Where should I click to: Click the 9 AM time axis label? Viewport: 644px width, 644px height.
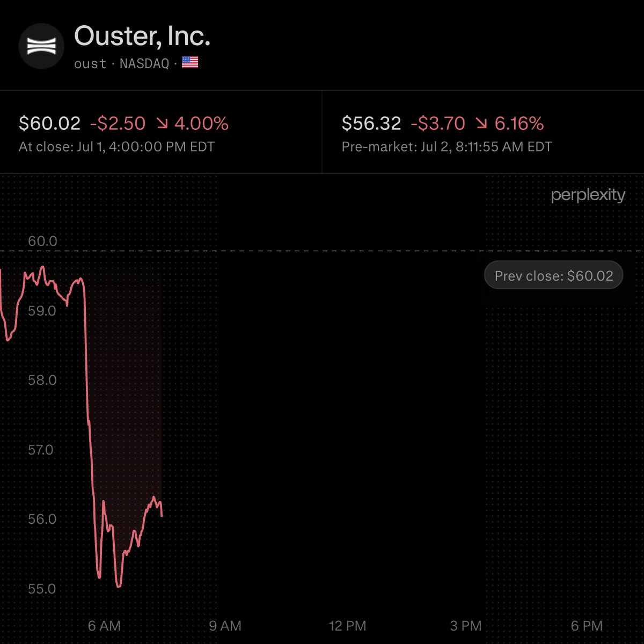(225, 626)
